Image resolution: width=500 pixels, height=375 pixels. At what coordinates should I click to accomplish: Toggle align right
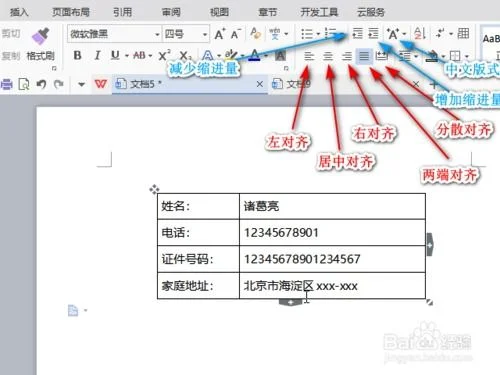tap(347, 56)
